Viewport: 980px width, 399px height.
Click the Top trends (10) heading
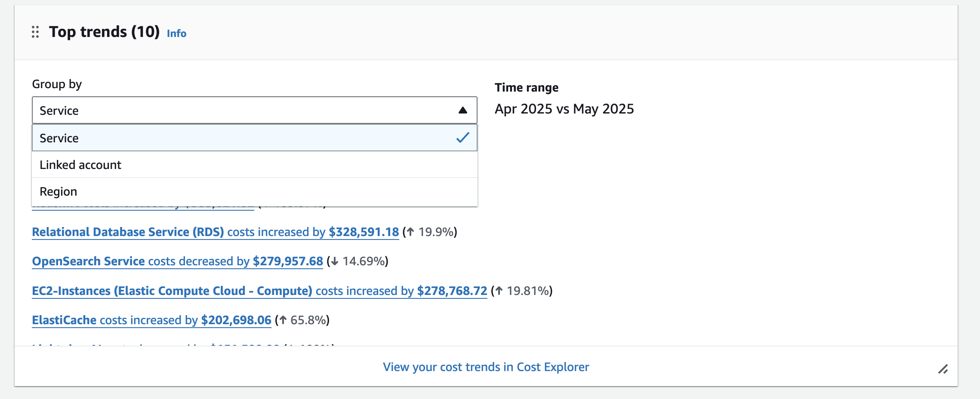(104, 32)
